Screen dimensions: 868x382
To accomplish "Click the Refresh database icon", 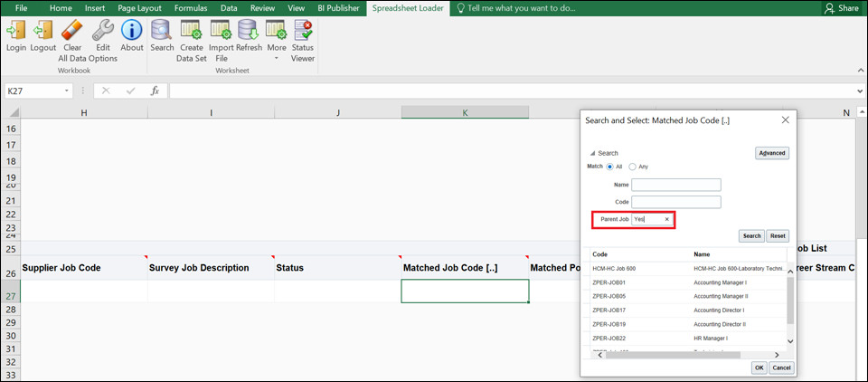I will click(x=249, y=29).
